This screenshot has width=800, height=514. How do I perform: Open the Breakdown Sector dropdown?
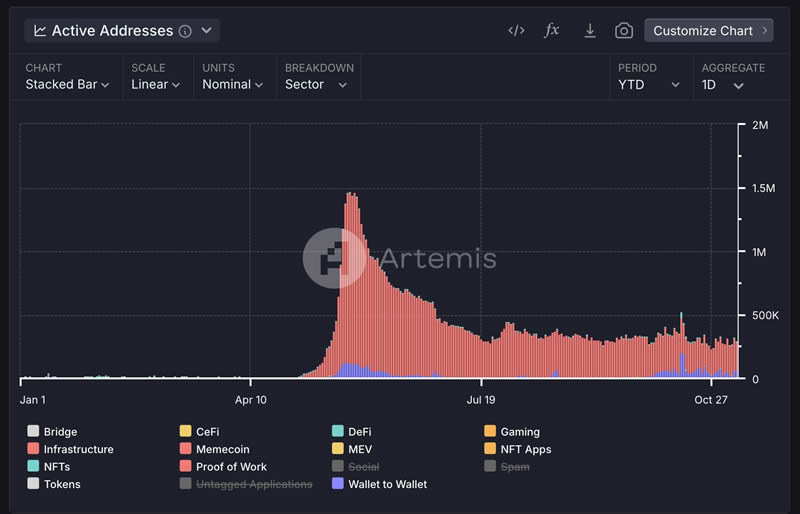(316, 85)
